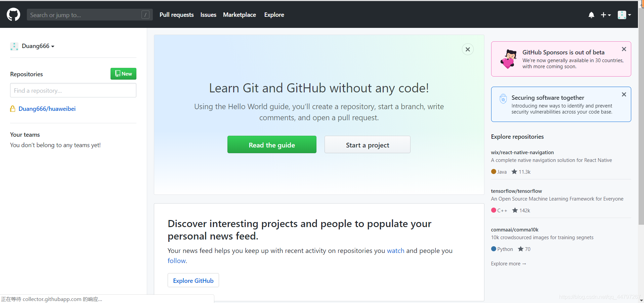Viewport: 644px width, 303px height.
Task: Open wix/react-native-navigation repository
Action: pyautogui.click(x=522, y=152)
